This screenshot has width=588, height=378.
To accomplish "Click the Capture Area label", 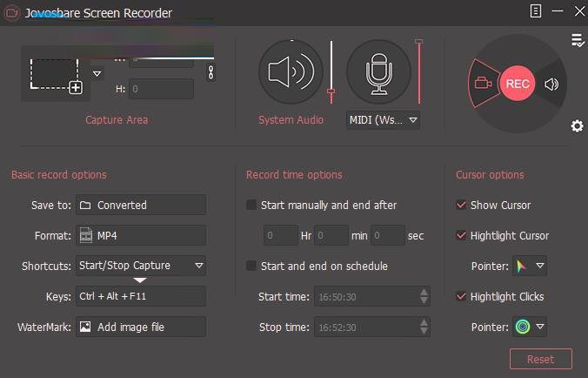I will pos(117,119).
